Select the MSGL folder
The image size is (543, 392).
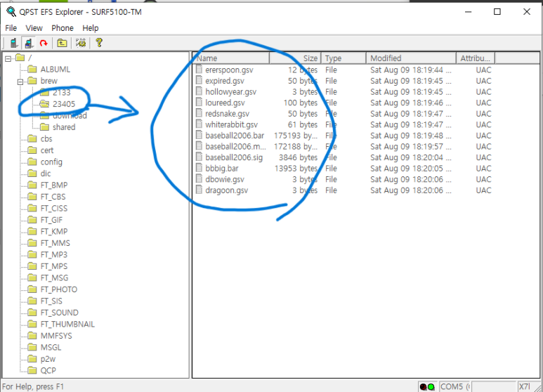tap(51, 347)
